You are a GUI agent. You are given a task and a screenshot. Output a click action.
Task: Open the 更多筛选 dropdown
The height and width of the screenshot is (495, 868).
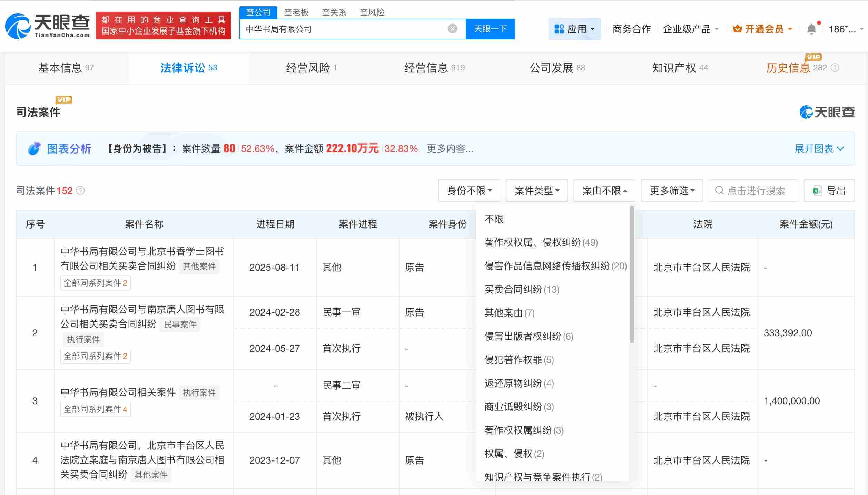[x=671, y=191]
